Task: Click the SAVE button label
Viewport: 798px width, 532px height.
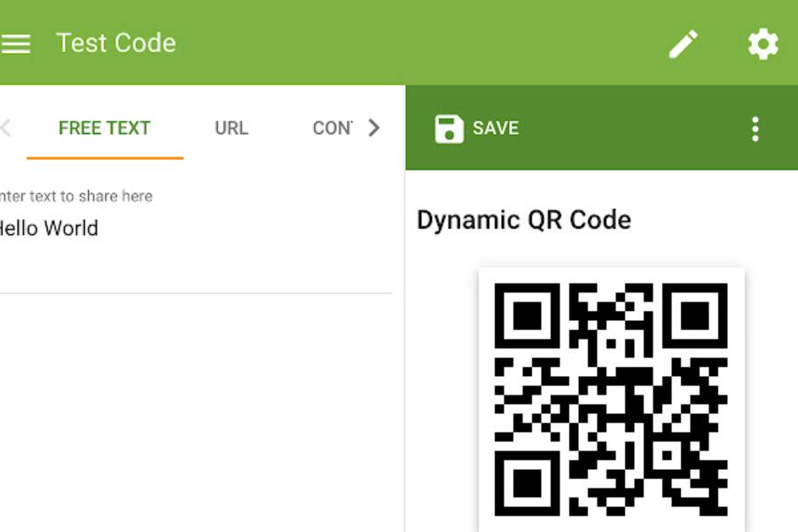Action: tap(496, 129)
